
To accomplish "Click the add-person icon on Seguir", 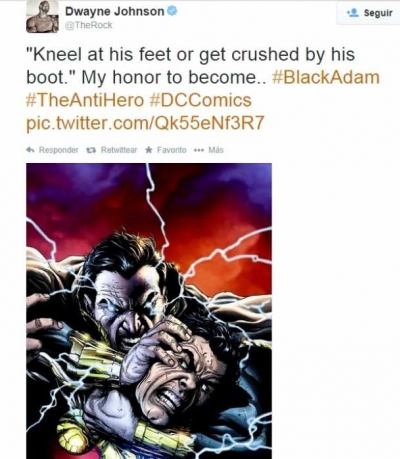I will click(x=353, y=13).
